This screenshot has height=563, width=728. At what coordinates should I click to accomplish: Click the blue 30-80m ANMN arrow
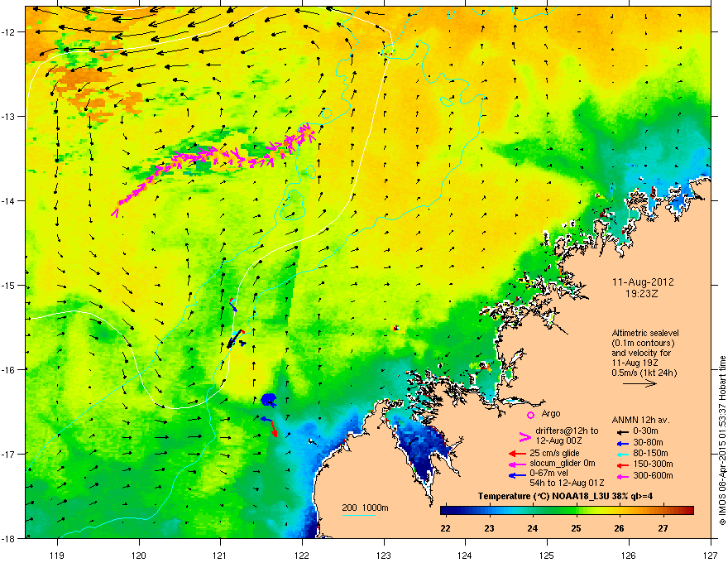coord(623,443)
